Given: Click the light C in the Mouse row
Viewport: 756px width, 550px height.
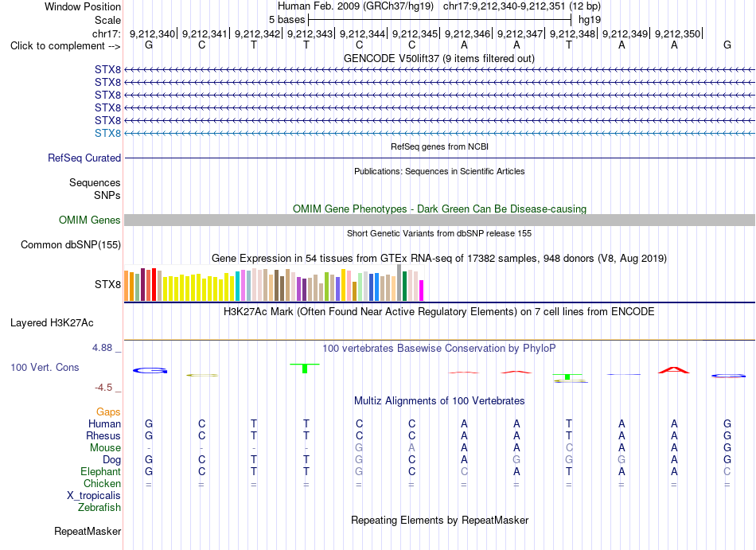Looking at the screenshot, I should tap(569, 448).
